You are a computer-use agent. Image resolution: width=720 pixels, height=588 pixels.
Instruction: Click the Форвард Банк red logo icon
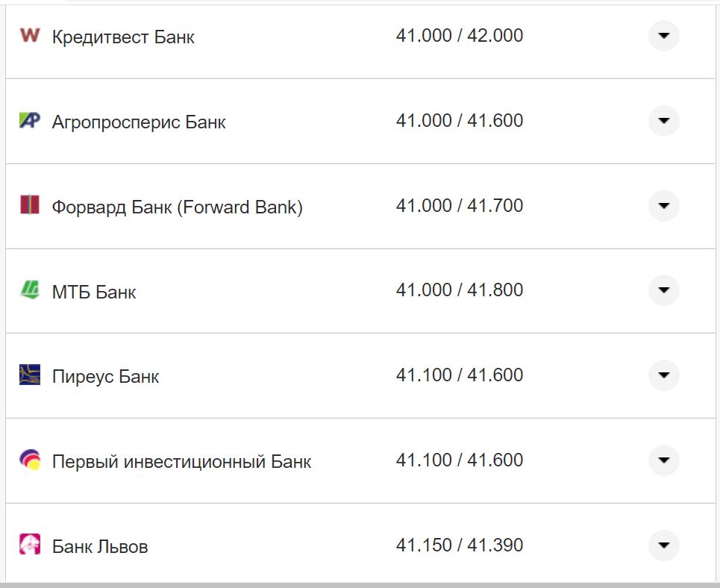pos(28,206)
